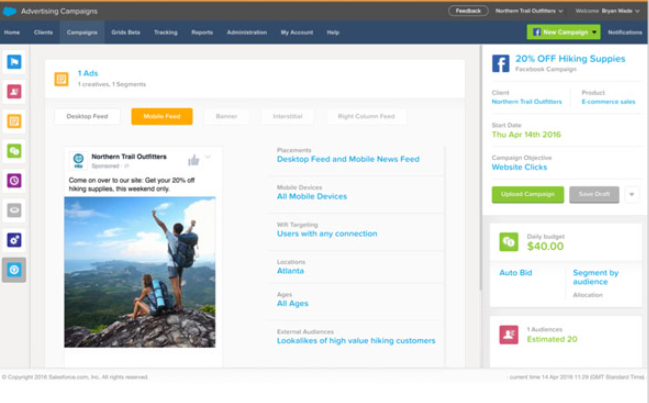Edit the Atlanta location link

coord(290,271)
